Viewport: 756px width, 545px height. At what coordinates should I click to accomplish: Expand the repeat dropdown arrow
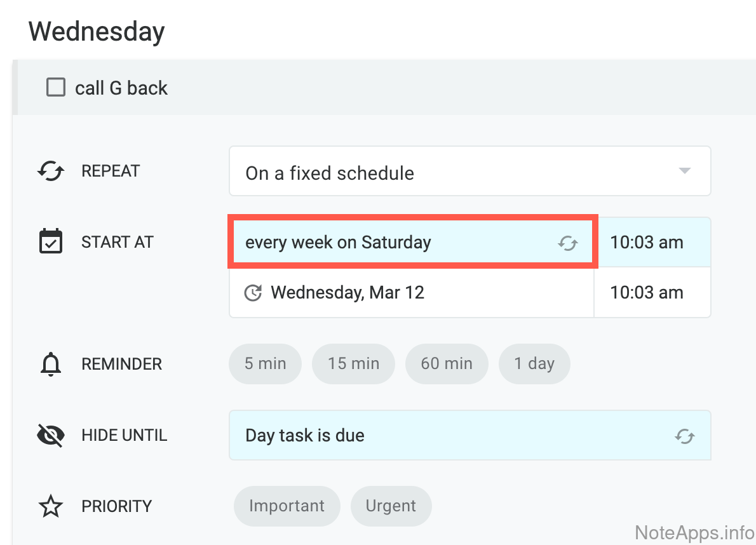pos(684,171)
